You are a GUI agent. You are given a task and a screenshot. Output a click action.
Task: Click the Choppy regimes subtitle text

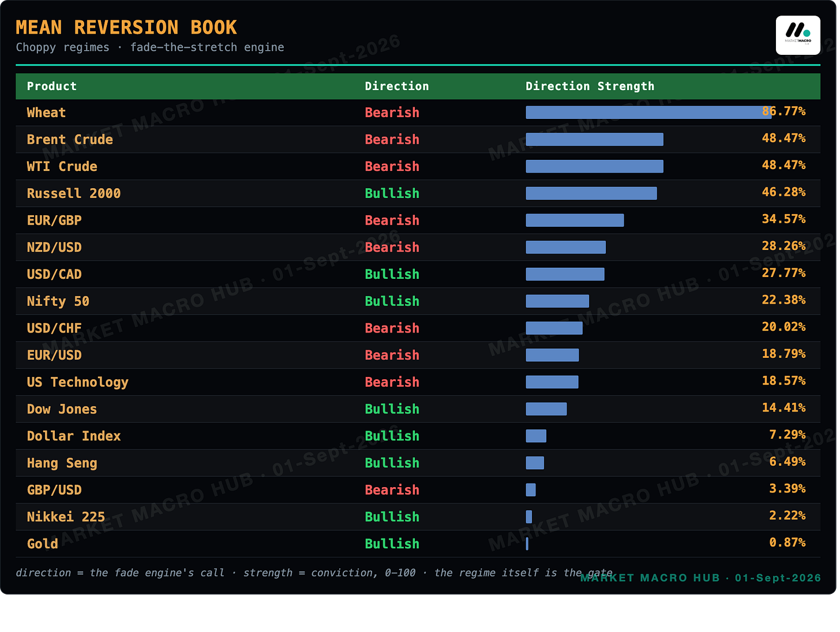150,47
